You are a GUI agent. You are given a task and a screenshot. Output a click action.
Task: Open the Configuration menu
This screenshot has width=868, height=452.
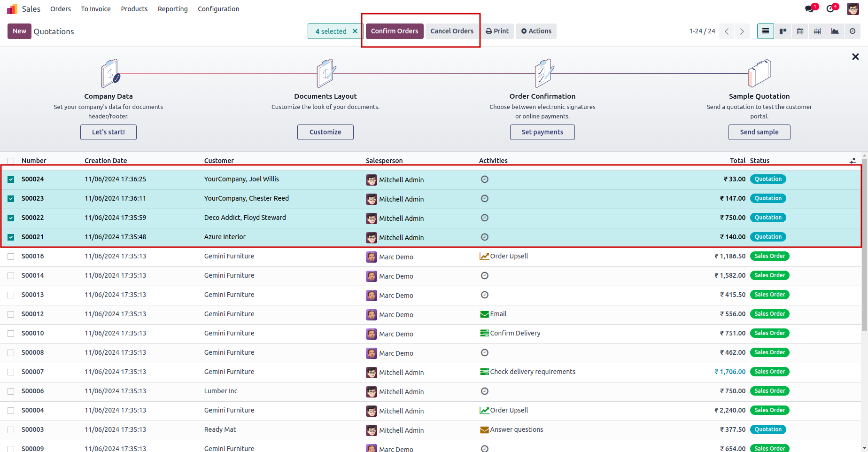pos(218,9)
